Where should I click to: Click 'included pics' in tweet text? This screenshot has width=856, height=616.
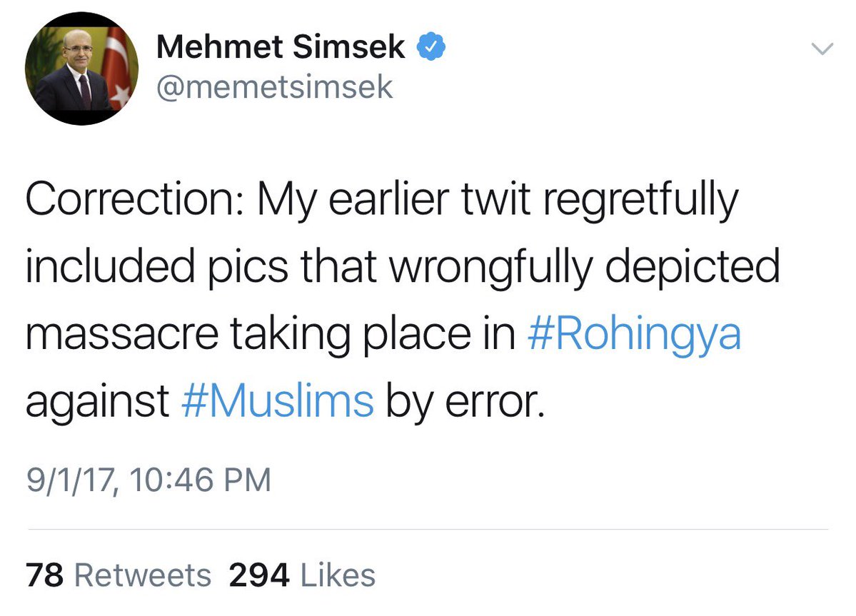click(156, 267)
